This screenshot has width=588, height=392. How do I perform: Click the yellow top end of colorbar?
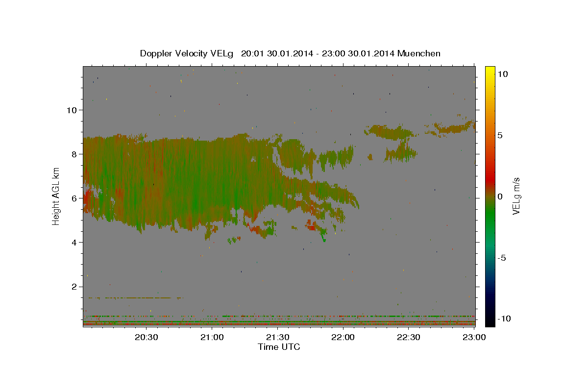(490, 70)
